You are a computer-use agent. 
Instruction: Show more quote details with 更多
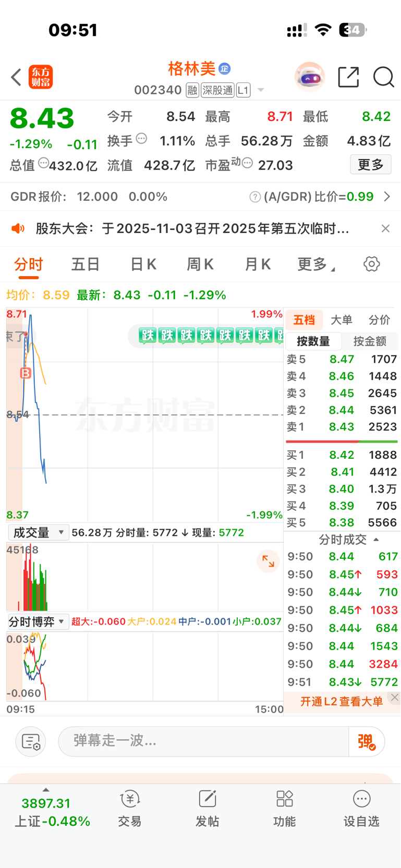371,165
